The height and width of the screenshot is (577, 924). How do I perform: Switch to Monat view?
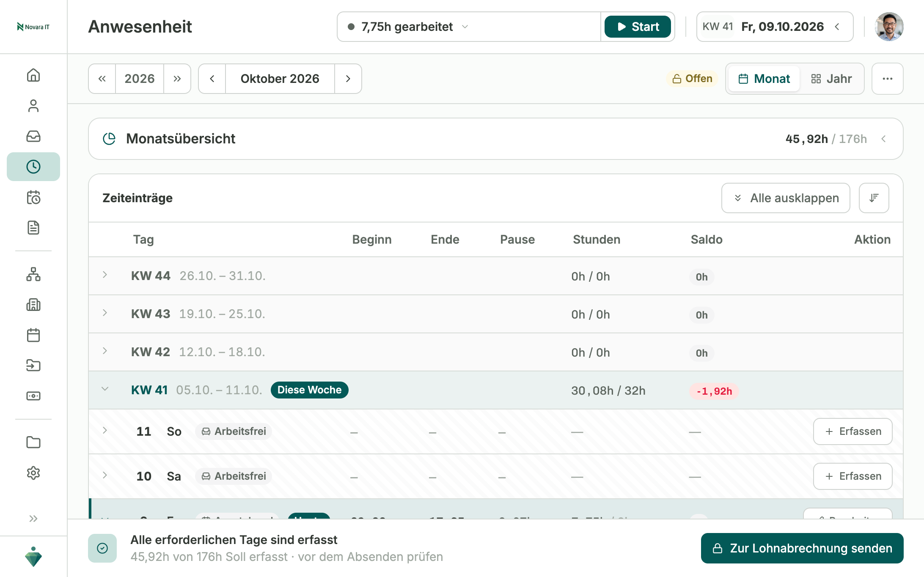tap(764, 79)
